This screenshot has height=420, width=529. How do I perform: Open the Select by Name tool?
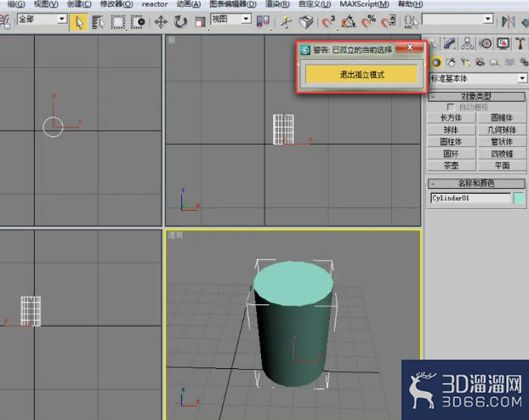point(98,23)
